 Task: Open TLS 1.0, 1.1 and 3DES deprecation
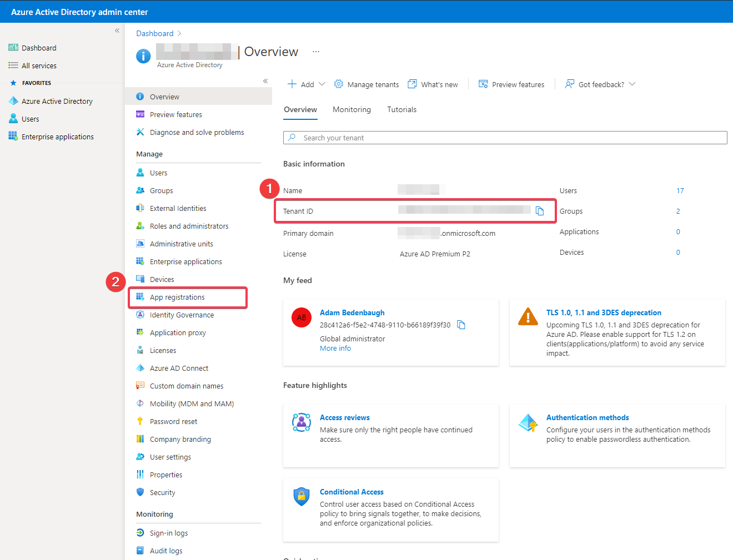pos(604,312)
